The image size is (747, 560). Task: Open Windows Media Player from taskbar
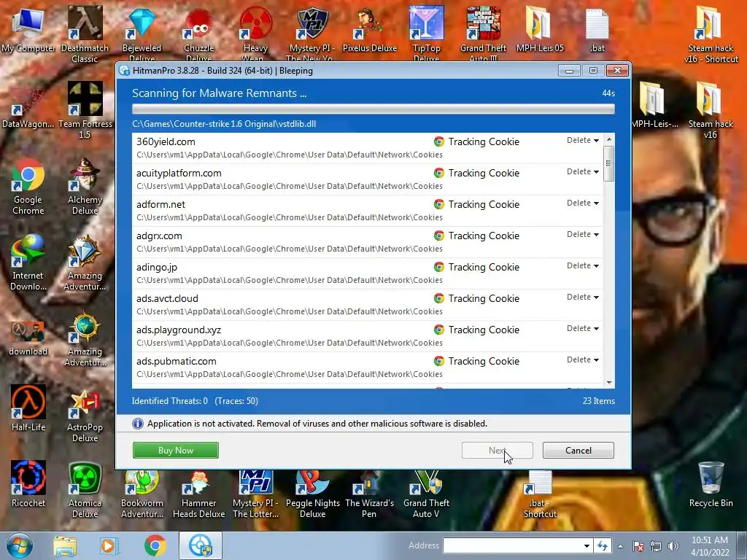coord(109,545)
